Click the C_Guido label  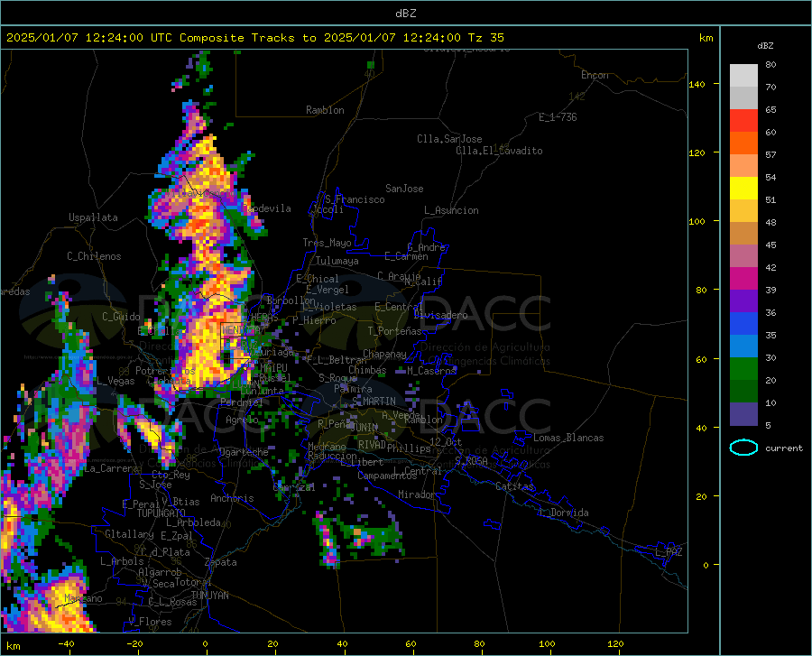[x=121, y=317]
